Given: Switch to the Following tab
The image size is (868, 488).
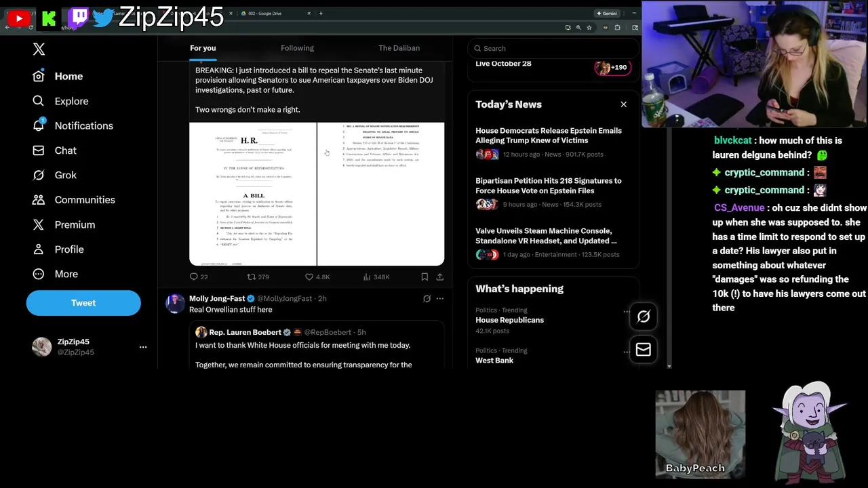Looking at the screenshot, I should [x=297, y=48].
